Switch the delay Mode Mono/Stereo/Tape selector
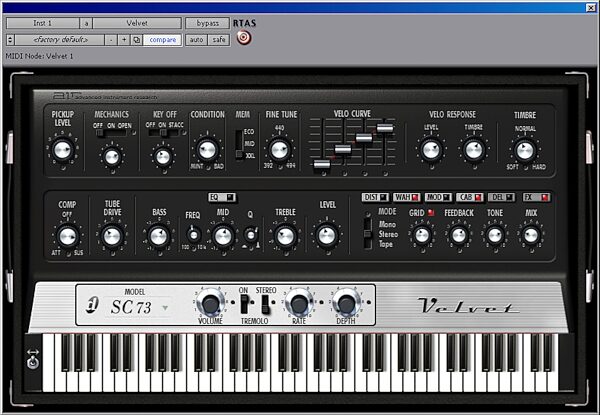Viewport: 600px width, 415px height. coord(367,234)
